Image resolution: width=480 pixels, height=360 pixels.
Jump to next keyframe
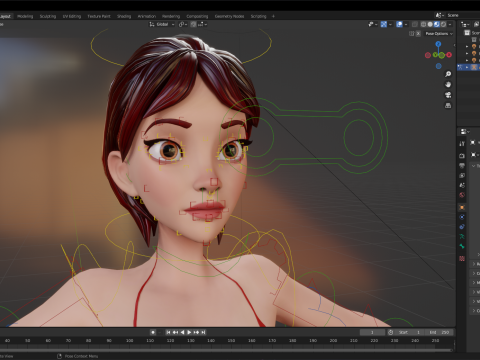(x=196, y=332)
